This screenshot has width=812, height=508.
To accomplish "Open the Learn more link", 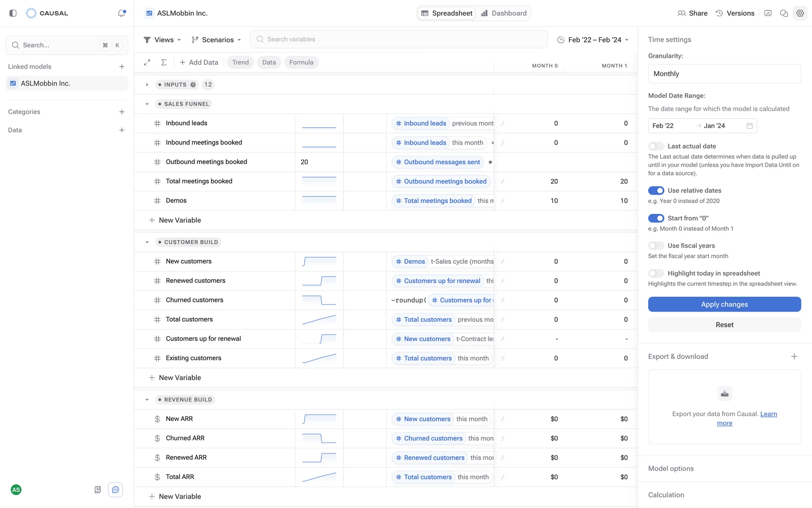I will (768, 414).
